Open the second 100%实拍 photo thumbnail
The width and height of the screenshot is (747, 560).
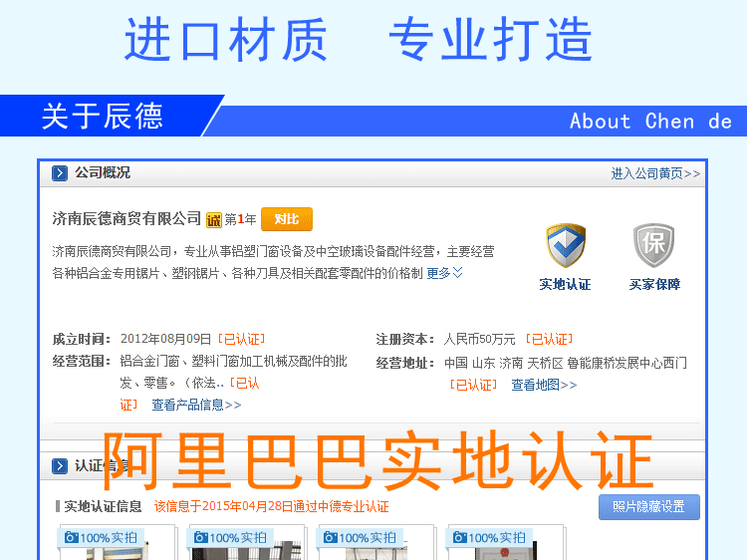pyautogui.click(x=247, y=542)
